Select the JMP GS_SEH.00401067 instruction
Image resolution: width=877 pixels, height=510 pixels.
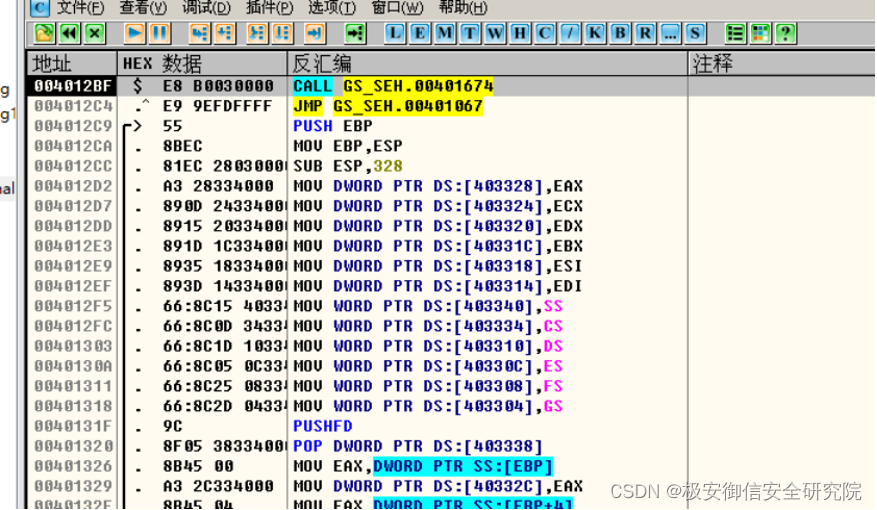pos(388,106)
